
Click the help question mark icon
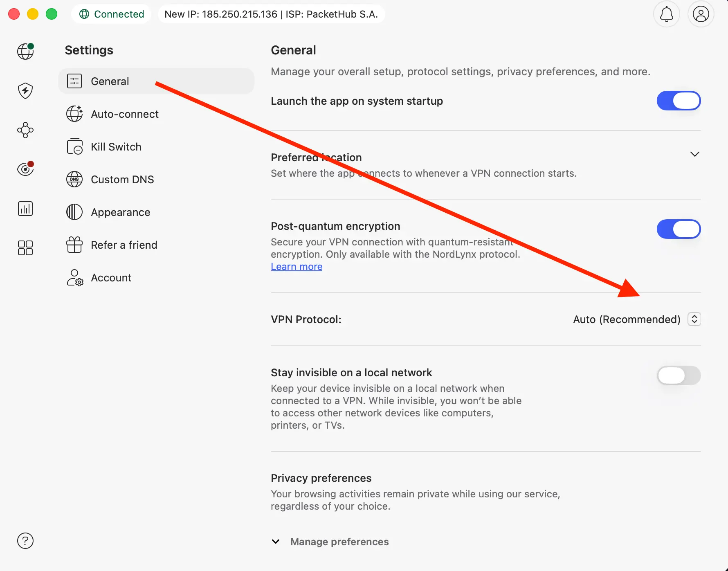click(25, 541)
